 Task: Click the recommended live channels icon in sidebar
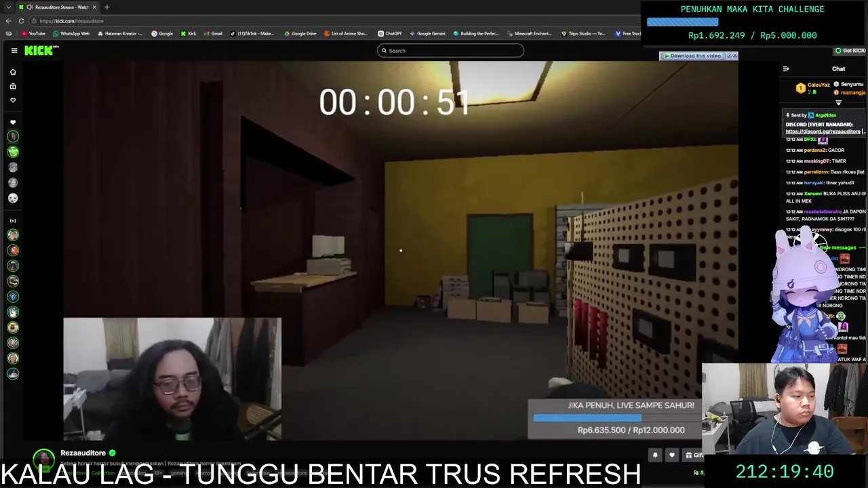(x=12, y=220)
